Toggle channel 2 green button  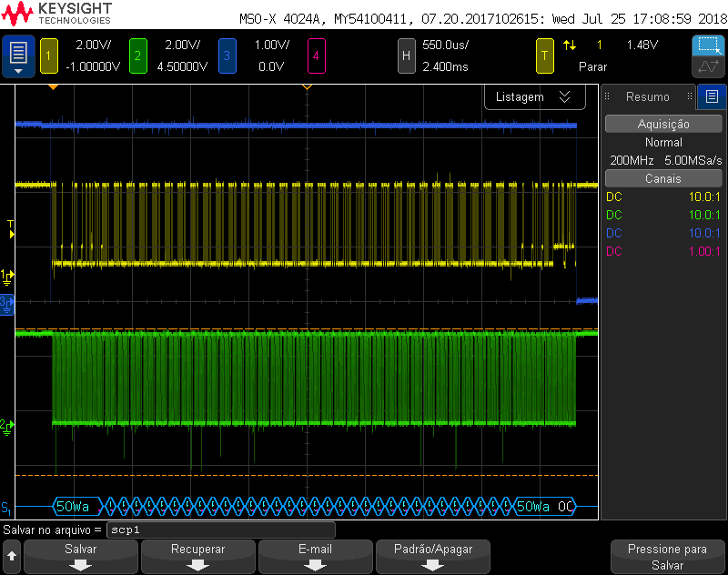pos(138,56)
